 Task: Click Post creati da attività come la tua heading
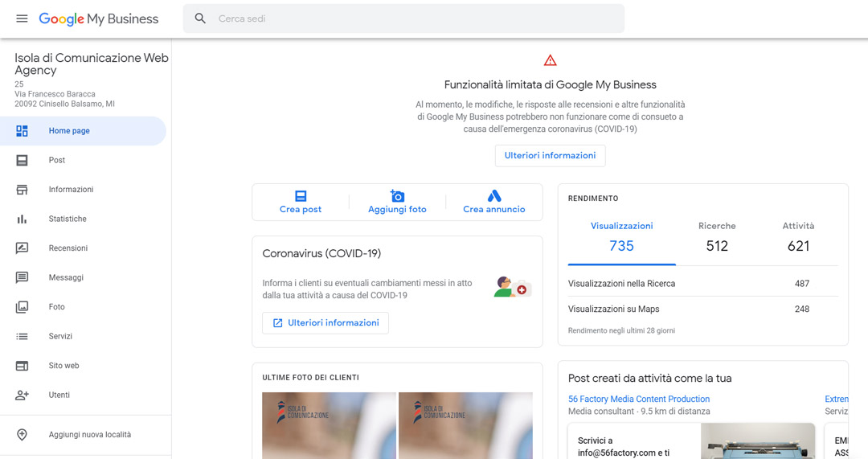coord(650,378)
